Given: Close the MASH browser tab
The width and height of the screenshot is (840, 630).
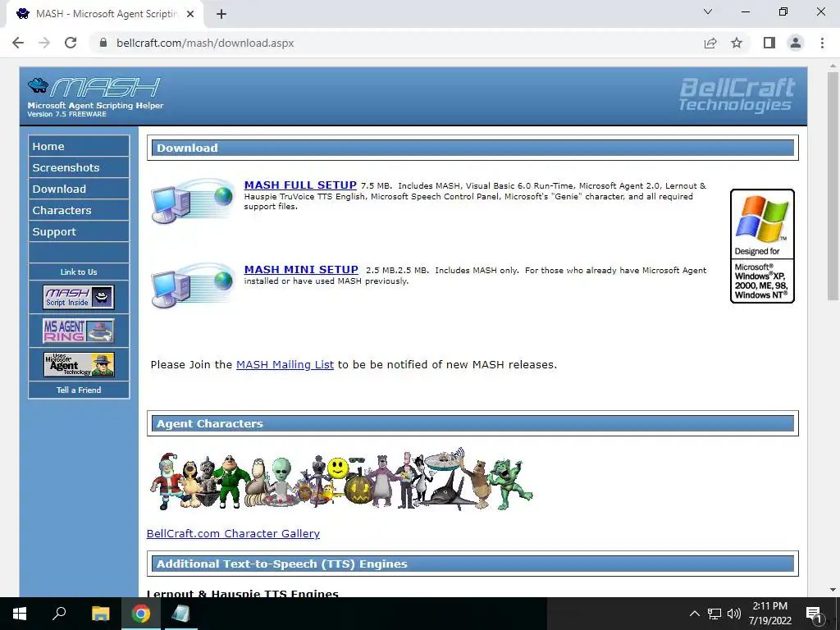Looking at the screenshot, I should (x=190, y=14).
